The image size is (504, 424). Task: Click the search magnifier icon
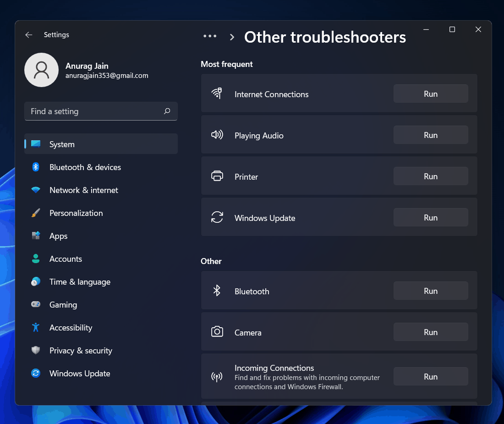coord(167,111)
